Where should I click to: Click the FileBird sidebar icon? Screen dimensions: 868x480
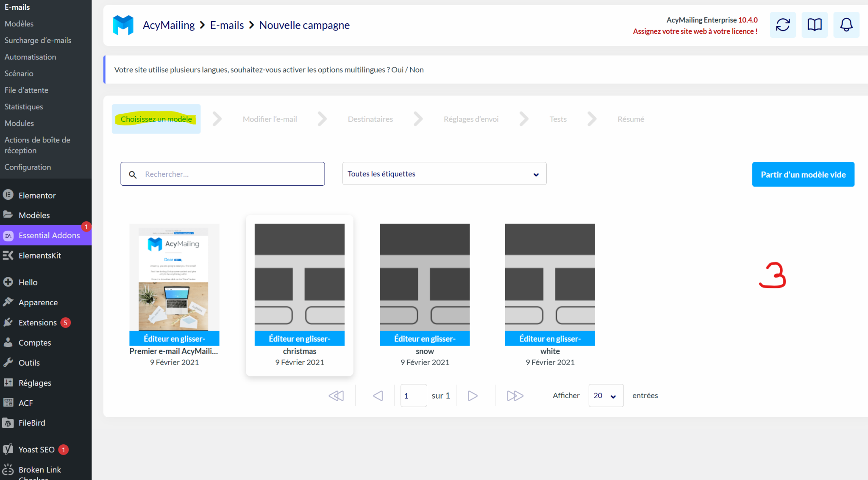pyautogui.click(x=8, y=423)
